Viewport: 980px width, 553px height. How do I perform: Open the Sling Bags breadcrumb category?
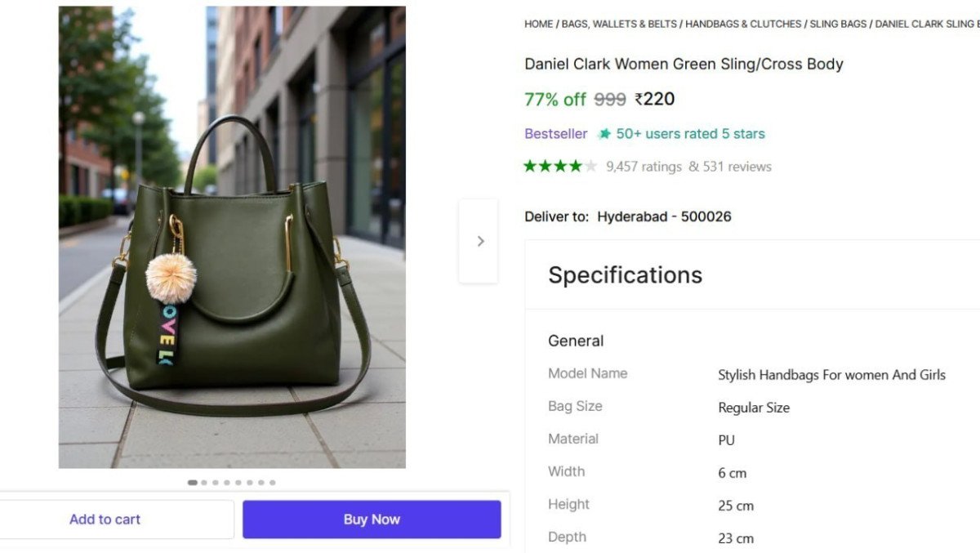click(x=838, y=25)
